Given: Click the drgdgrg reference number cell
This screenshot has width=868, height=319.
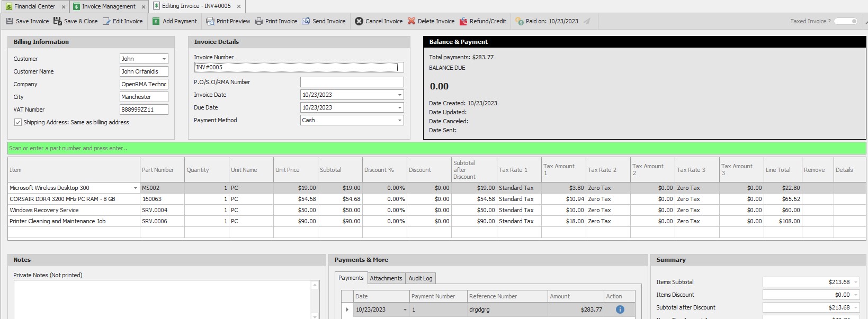Looking at the screenshot, I should pos(507,309).
